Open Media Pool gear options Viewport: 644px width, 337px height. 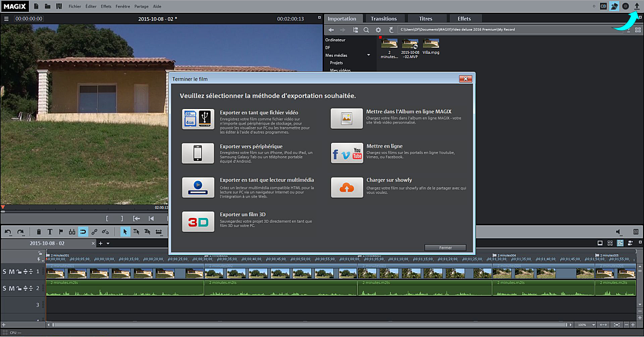click(378, 30)
